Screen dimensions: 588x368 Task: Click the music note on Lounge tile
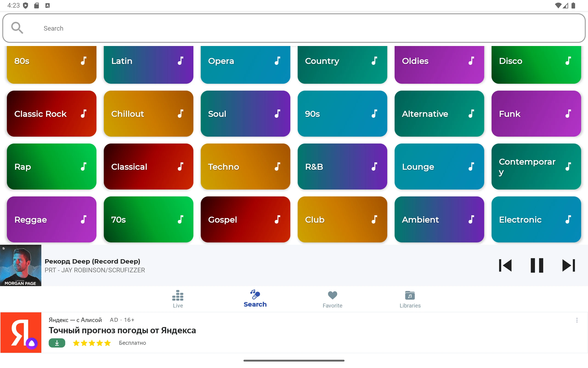coord(471,167)
